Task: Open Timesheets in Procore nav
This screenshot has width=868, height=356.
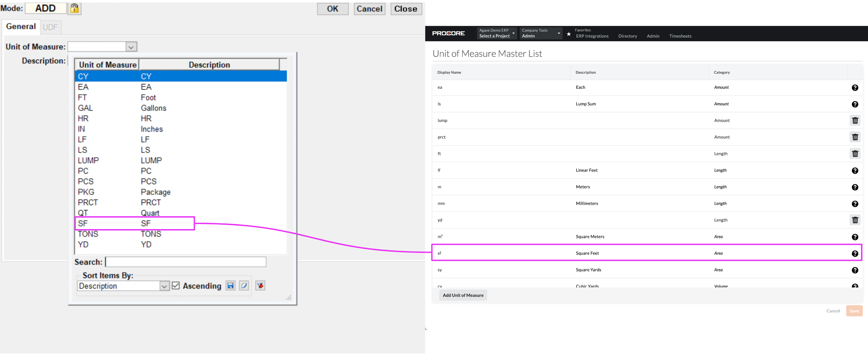Action: [x=680, y=36]
